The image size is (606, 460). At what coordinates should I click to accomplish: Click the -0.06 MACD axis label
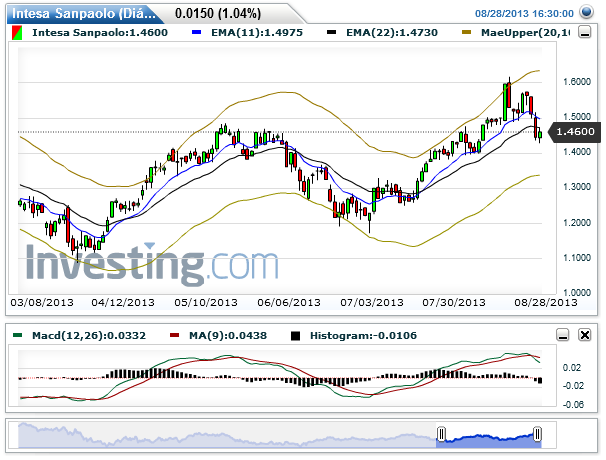[x=573, y=404]
